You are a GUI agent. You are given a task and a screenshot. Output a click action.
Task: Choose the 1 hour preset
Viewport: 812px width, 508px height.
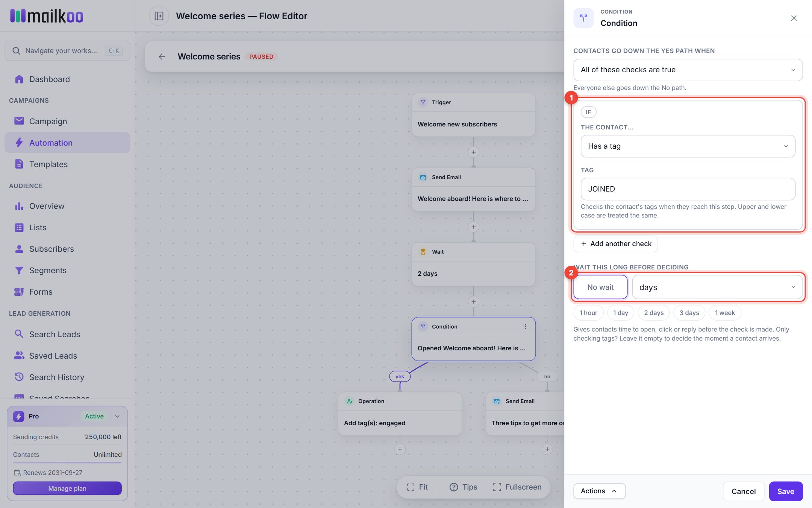pyautogui.click(x=588, y=313)
